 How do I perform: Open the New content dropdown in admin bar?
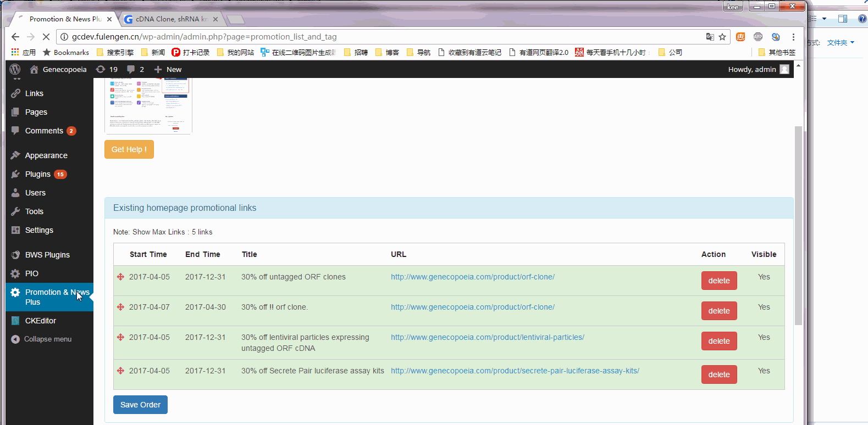point(168,69)
